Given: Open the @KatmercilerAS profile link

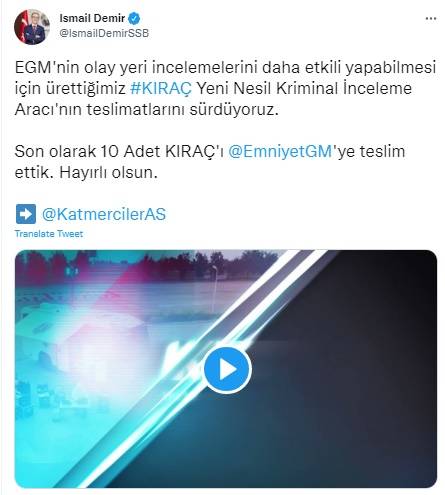Looking at the screenshot, I should pos(104,214).
